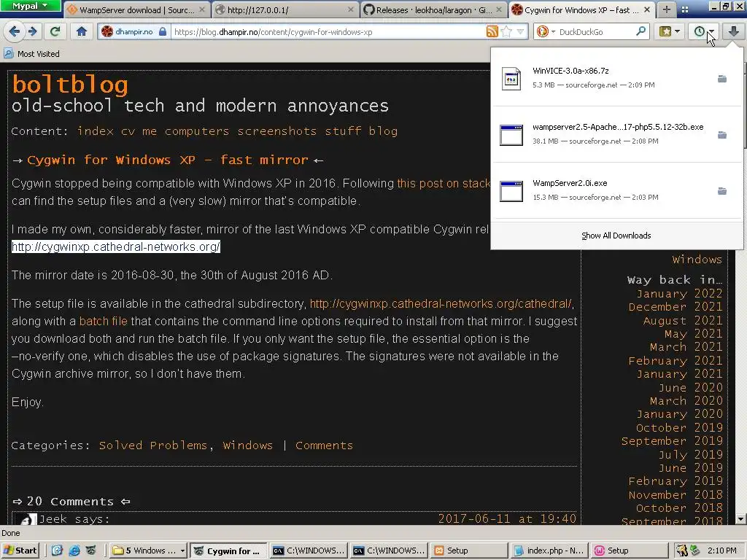
Task: Open folder containing wampserver2.5 exe
Action: 721,135
